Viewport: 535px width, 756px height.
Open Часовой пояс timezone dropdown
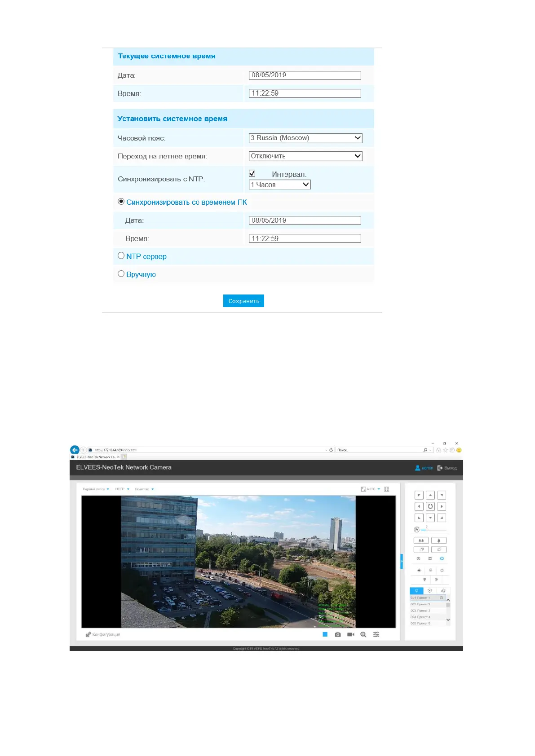pyautogui.click(x=305, y=138)
